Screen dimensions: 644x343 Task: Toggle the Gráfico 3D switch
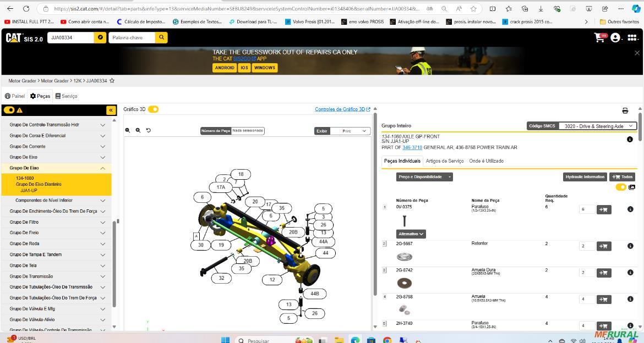coord(153,109)
